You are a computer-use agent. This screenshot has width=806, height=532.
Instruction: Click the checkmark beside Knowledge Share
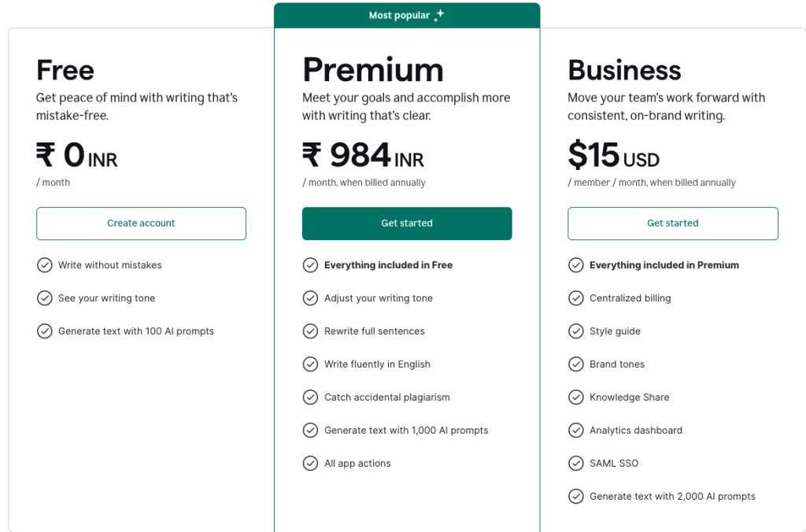pyautogui.click(x=576, y=397)
